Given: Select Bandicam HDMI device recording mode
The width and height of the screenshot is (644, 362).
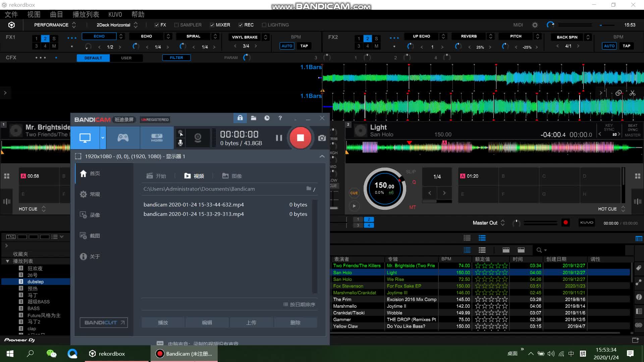Looking at the screenshot, I should click(x=157, y=138).
